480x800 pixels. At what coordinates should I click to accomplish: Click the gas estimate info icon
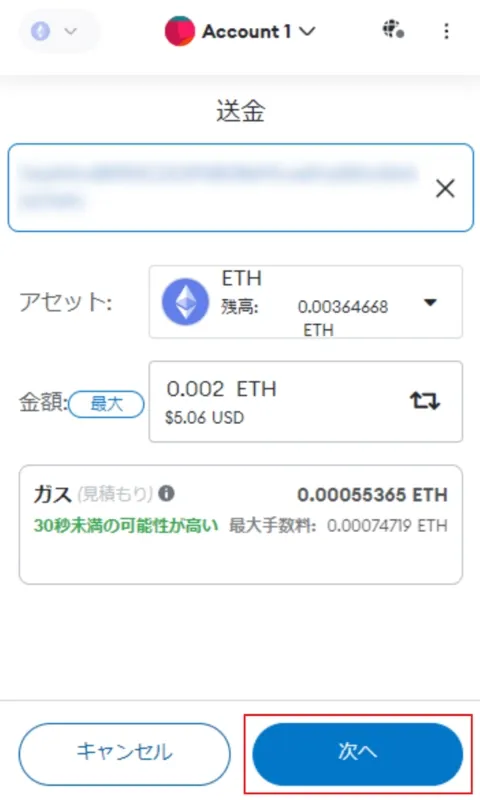pos(166,493)
